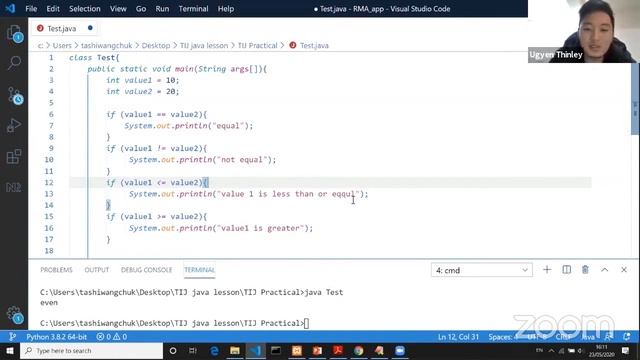Close the terminal panel with the X
640x360 pixels.
(624, 270)
